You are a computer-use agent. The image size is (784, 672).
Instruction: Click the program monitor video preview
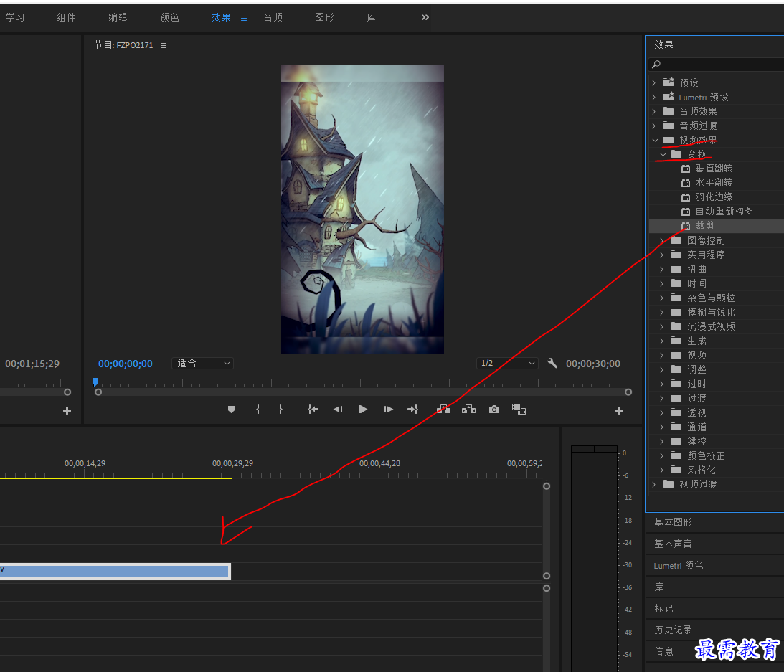pyautogui.click(x=362, y=209)
